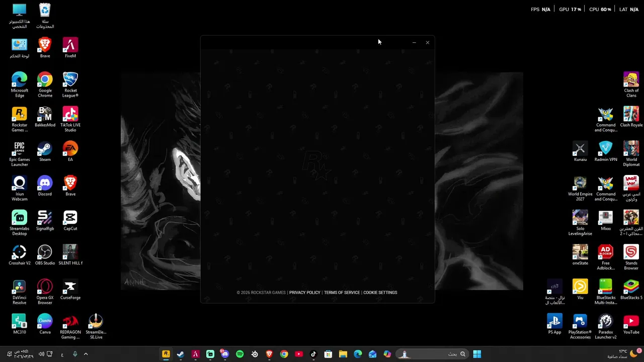
Task: Open Crosshair V2 desktop icon
Action: pyautogui.click(x=20, y=255)
